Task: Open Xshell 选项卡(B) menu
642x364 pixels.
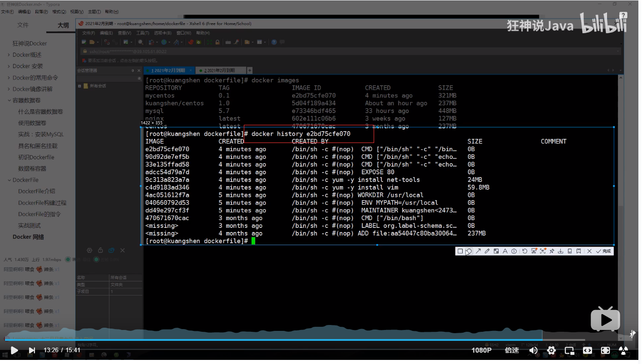Action: [x=163, y=33]
